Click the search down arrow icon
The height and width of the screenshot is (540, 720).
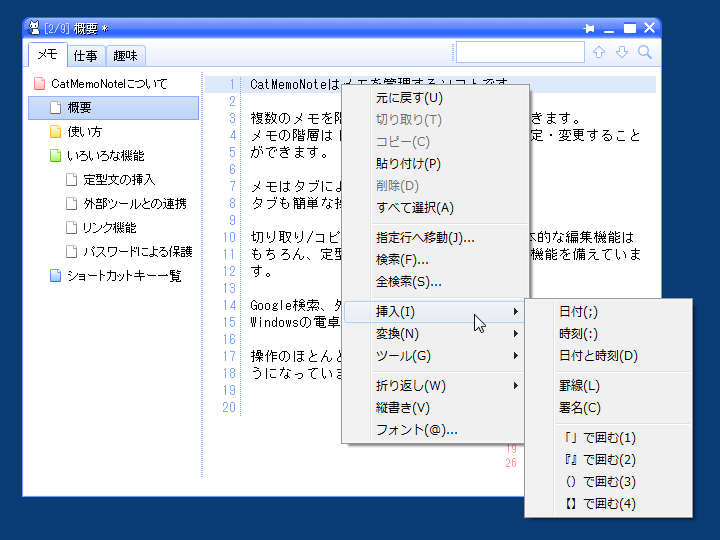(x=622, y=52)
